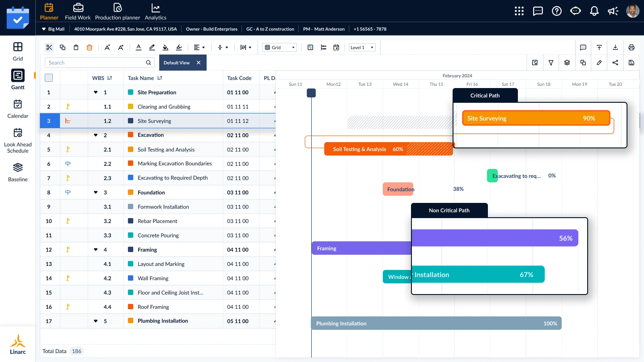Open the text alignment dropdown
Image resolution: width=644 pixels, height=362 pixels.
tap(199, 47)
